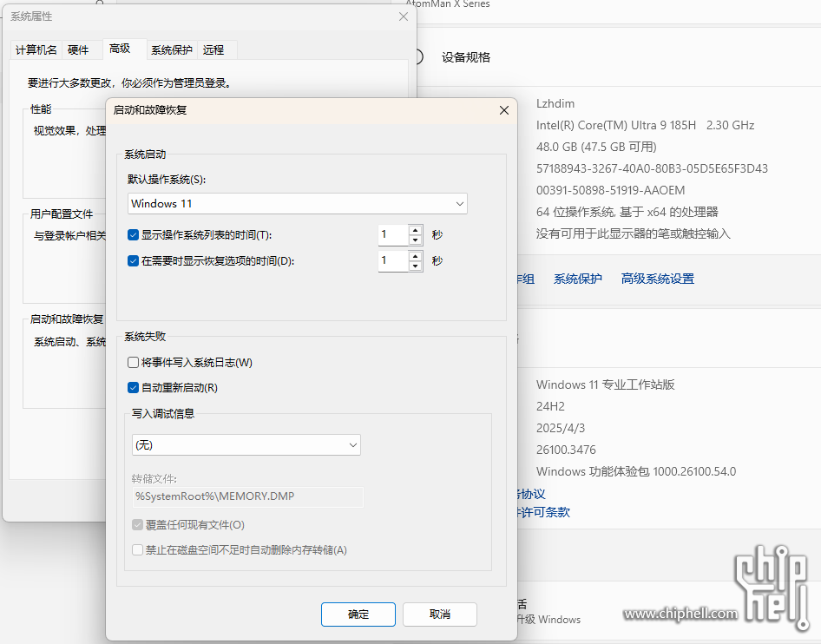This screenshot has height=644, width=821.
Task: Select the 48.0 GB memory text
Action: pos(596,147)
